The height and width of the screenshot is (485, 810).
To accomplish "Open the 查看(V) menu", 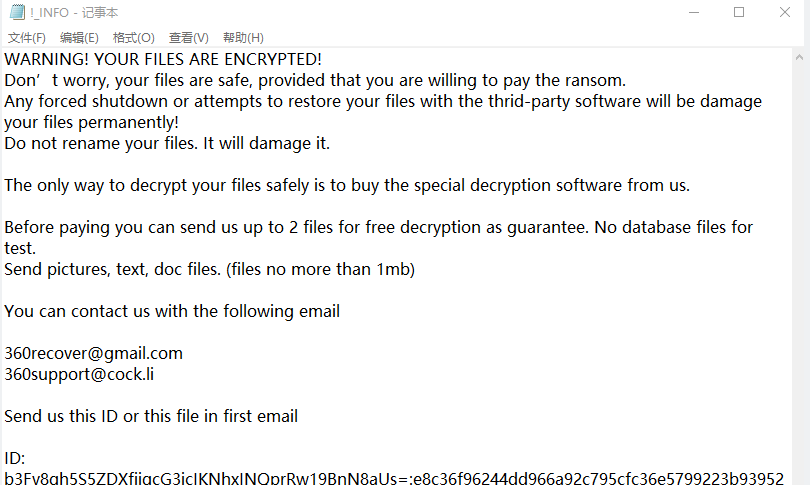I will pyautogui.click(x=188, y=38).
